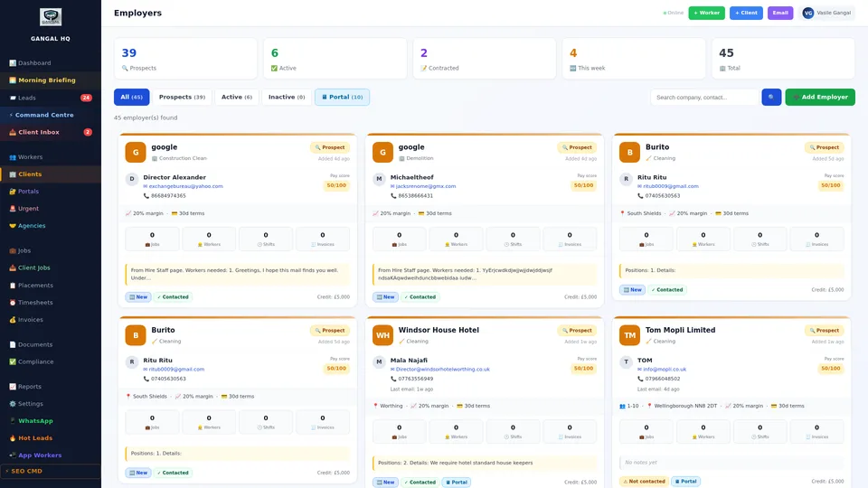Click email info@mopli.co.uk

point(665,369)
